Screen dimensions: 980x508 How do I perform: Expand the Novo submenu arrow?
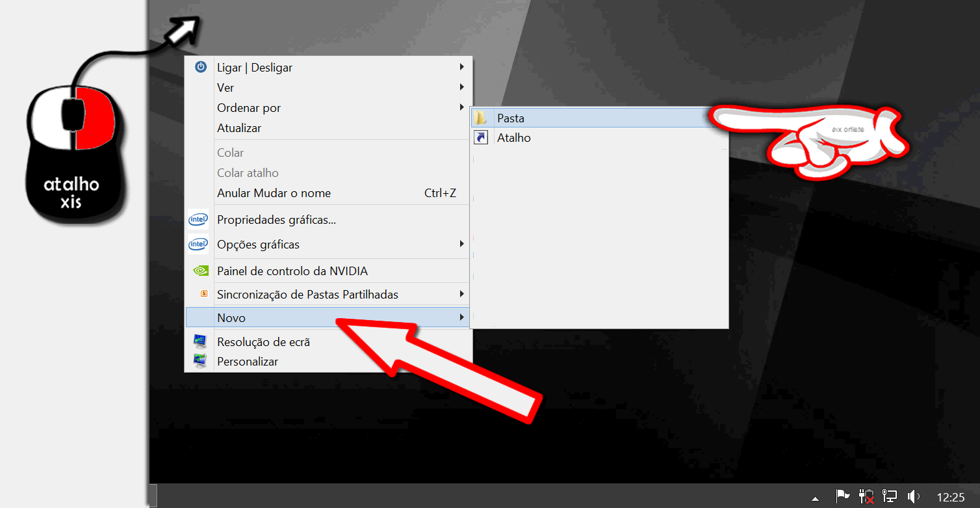(461, 317)
